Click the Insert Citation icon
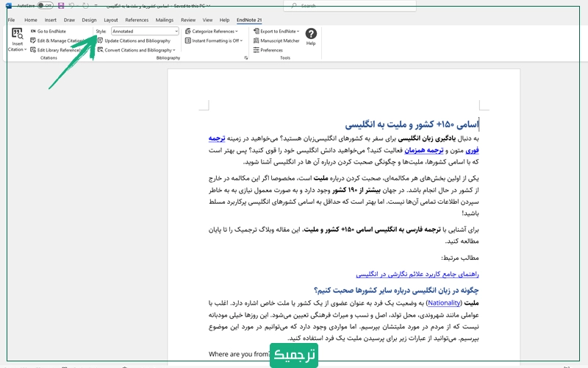 tap(17, 33)
